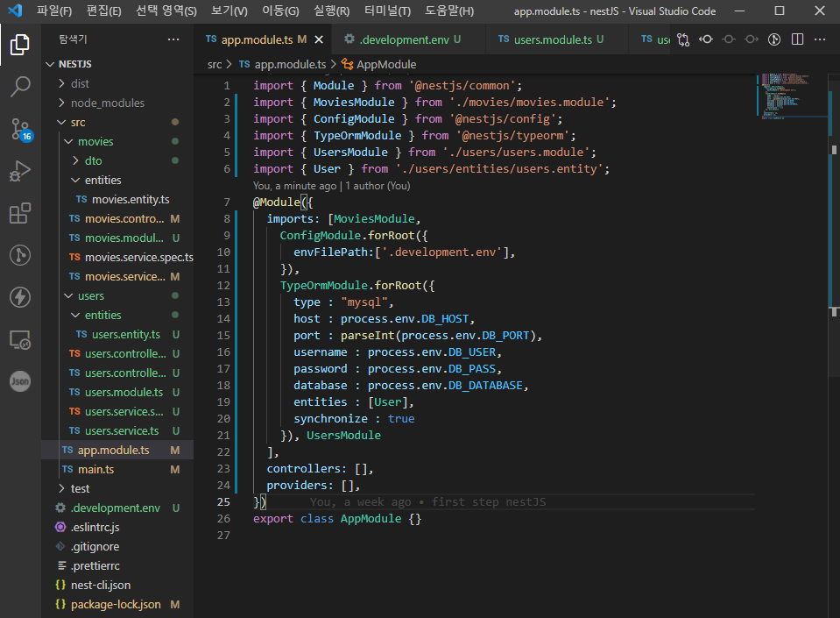Switch to the users.module.ts tab
Image resolution: width=840 pixels, height=618 pixels.
pos(556,39)
